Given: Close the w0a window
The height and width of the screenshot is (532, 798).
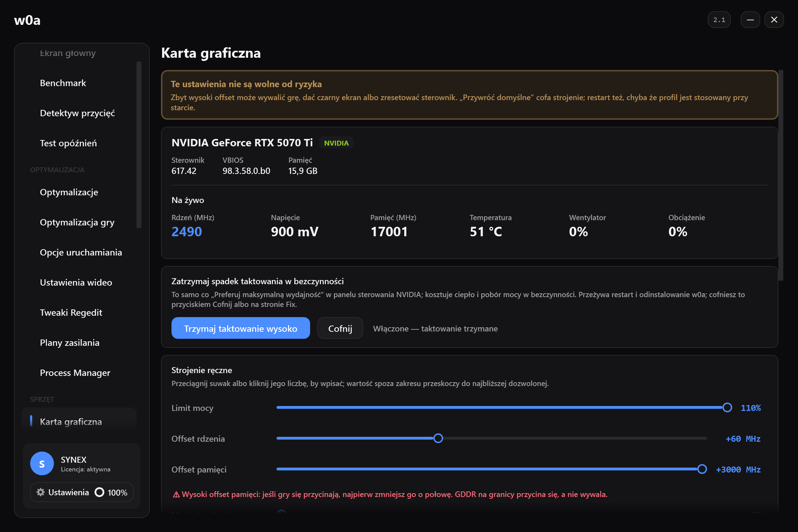Looking at the screenshot, I should [x=774, y=20].
